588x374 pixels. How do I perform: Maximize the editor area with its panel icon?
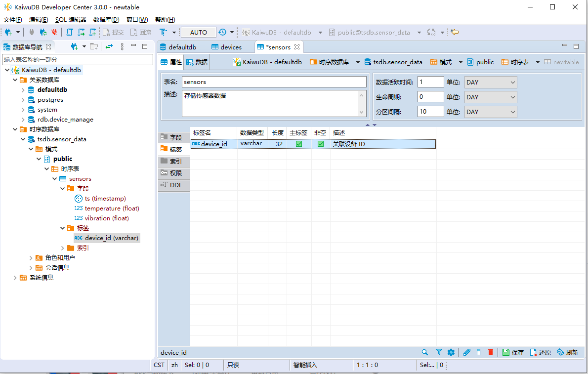[x=576, y=46]
